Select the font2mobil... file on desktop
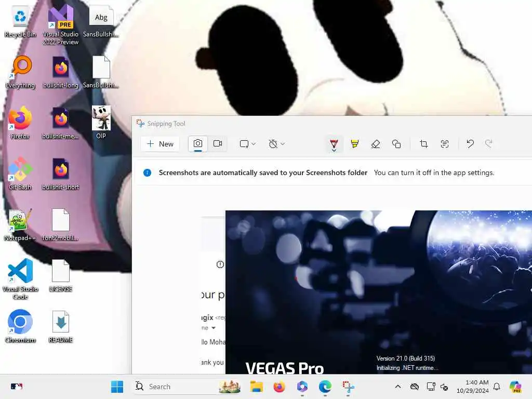The image size is (532, 399). click(x=61, y=224)
